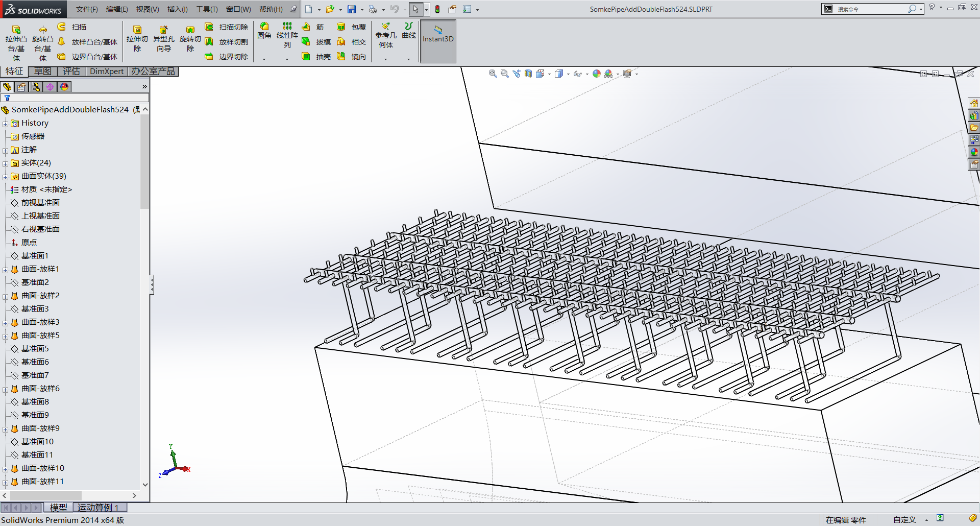Switch to the 运动算例 1 tab
The image size is (980, 526).
pos(98,507)
